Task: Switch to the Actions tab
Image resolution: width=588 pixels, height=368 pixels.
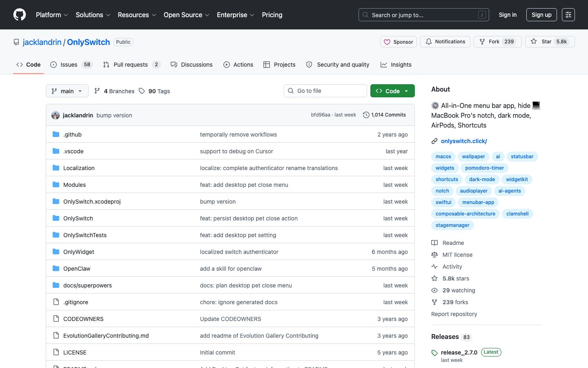Action: [x=238, y=65]
